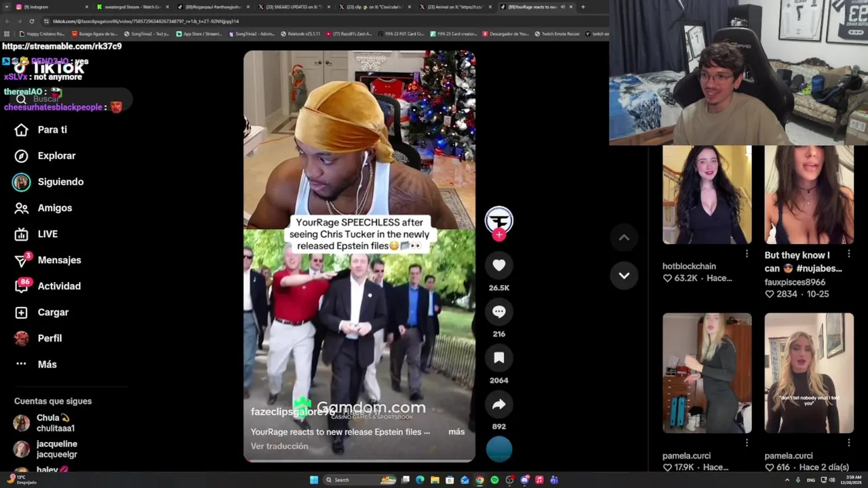Open the FaZe creator avatar above the plus
Viewport: 868px width, 488px height.
point(499,220)
